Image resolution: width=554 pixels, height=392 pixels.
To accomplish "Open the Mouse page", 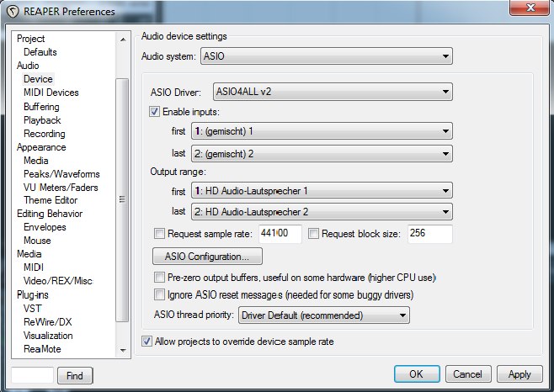I will click(x=37, y=241).
